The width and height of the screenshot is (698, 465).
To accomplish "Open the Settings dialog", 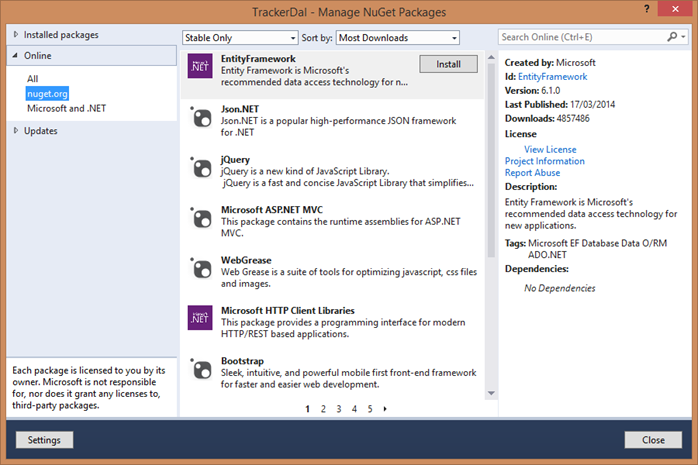I will point(45,440).
